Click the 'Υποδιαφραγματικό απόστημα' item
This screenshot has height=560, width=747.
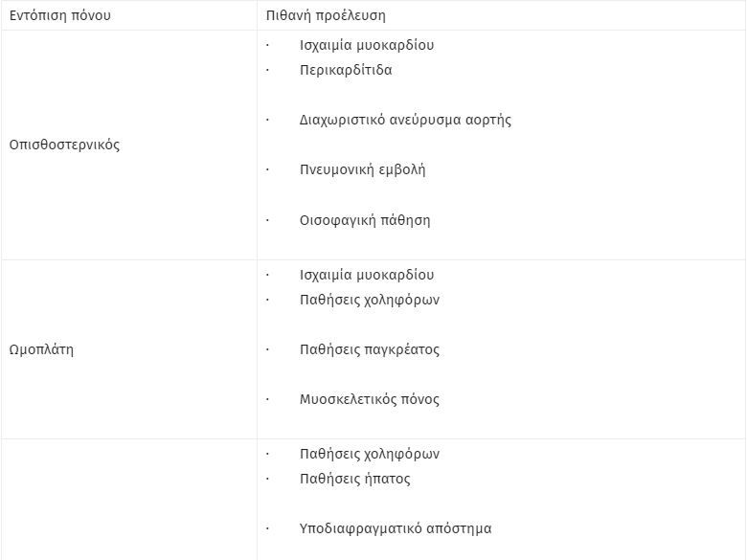[x=396, y=528]
